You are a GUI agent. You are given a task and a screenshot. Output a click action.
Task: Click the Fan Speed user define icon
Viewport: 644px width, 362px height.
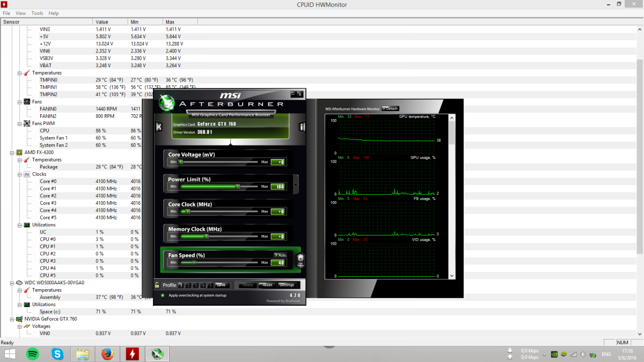pos(301,260)
